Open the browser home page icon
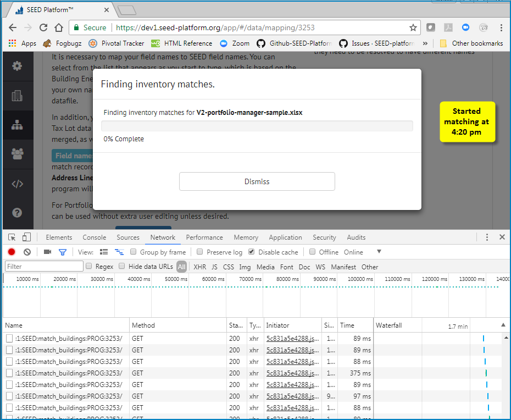511x420 pixels. [59, 27]
